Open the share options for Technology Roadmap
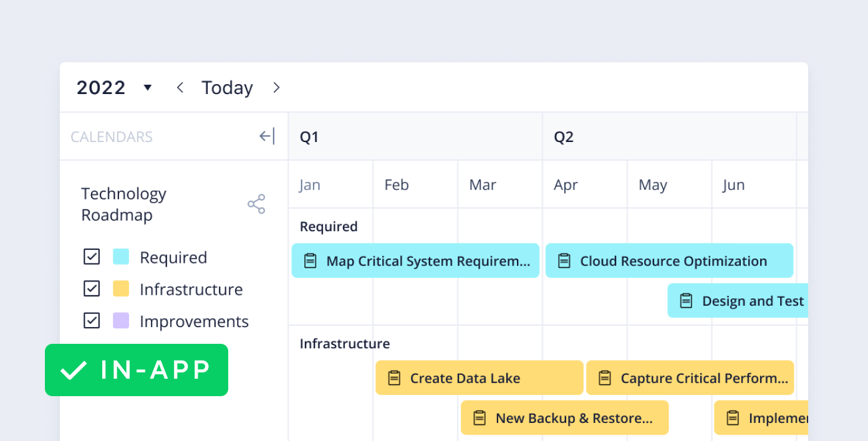 point(256,203)
